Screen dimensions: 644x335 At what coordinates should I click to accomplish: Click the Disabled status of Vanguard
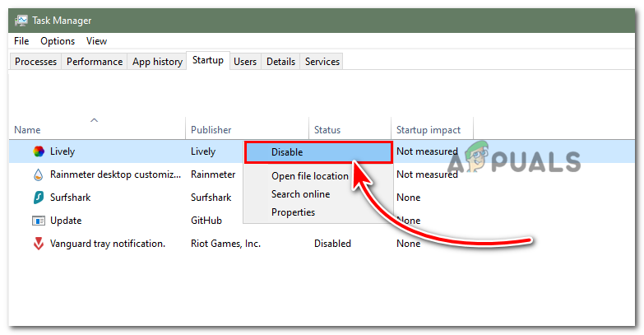pos(332,244)
